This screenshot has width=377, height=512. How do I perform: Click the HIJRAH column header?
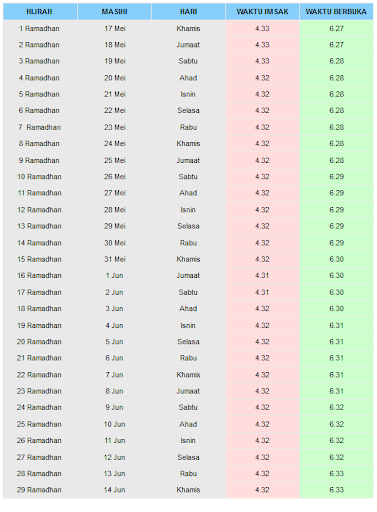click(x=40, y=12)
